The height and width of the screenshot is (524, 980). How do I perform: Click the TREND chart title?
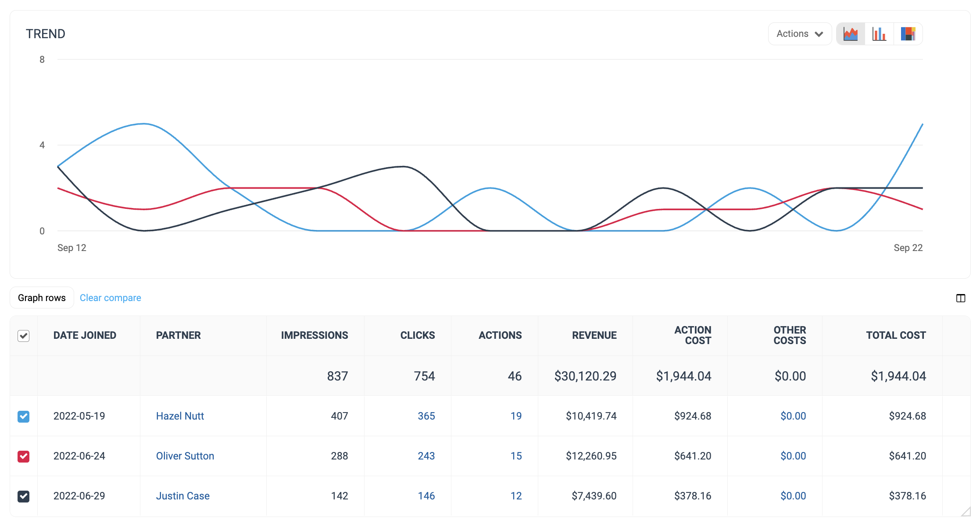tap(46, 34)
